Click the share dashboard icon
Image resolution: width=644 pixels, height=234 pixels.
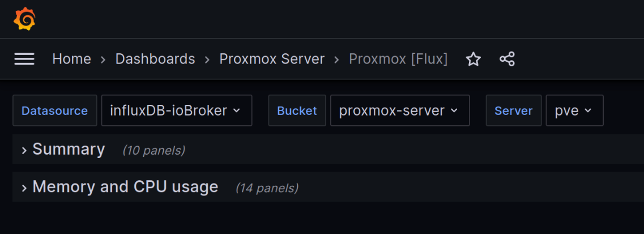coord(507,59)
